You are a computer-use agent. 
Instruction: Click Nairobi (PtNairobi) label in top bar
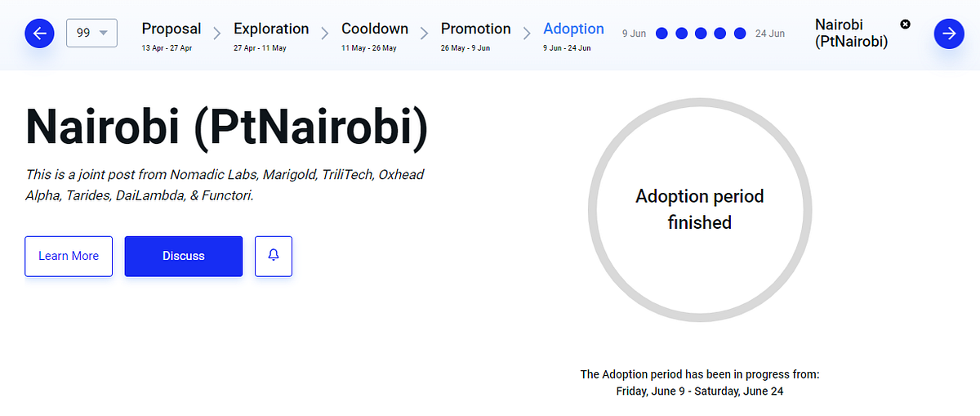pos(851,33)
